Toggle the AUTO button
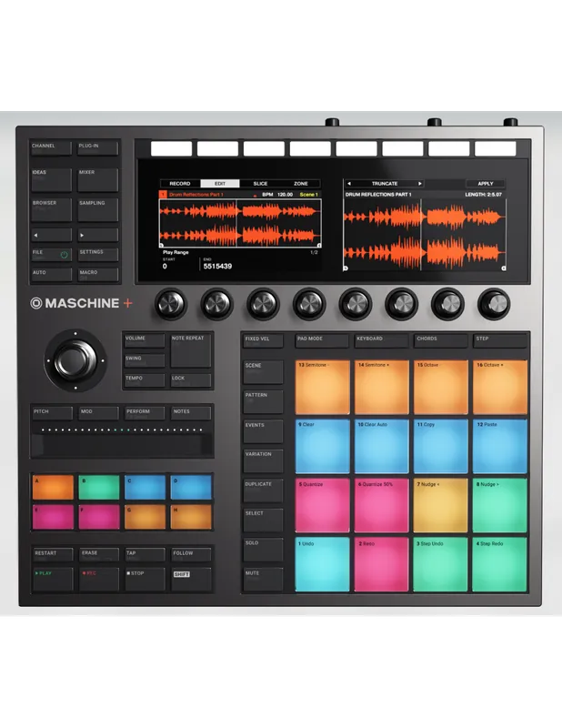This screenshot has width=562, height=728. point(51,275)
